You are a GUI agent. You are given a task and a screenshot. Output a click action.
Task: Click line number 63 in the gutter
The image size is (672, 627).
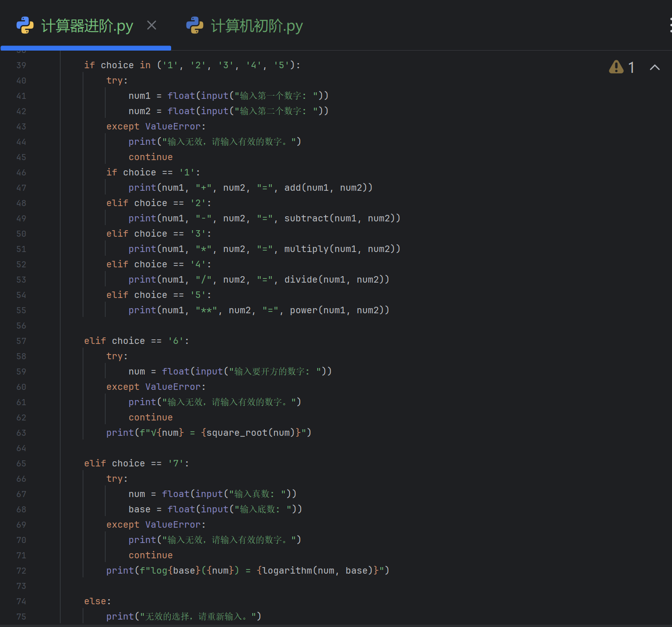click(21, 433)
